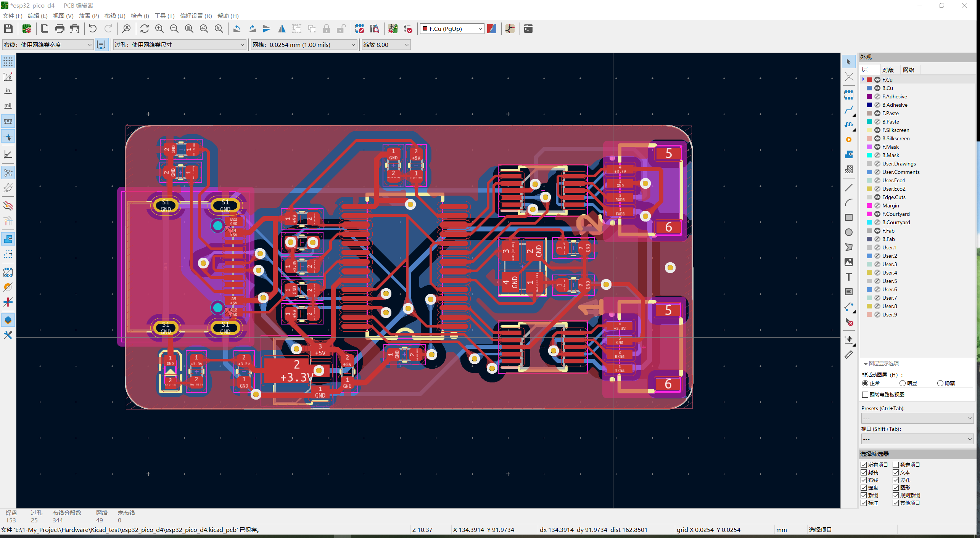
Task: Select the Add text tool
Action: coord(848,277)
